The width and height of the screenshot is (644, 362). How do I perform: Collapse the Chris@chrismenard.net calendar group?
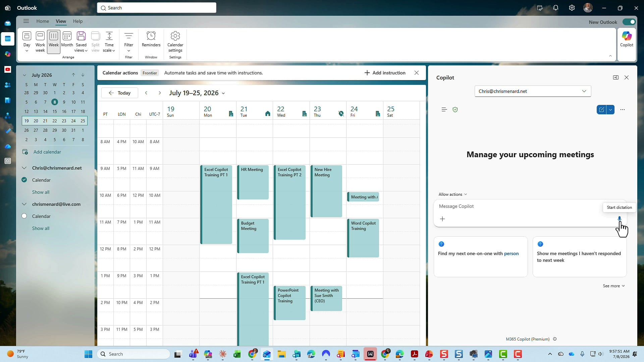[x=24, y=168]
